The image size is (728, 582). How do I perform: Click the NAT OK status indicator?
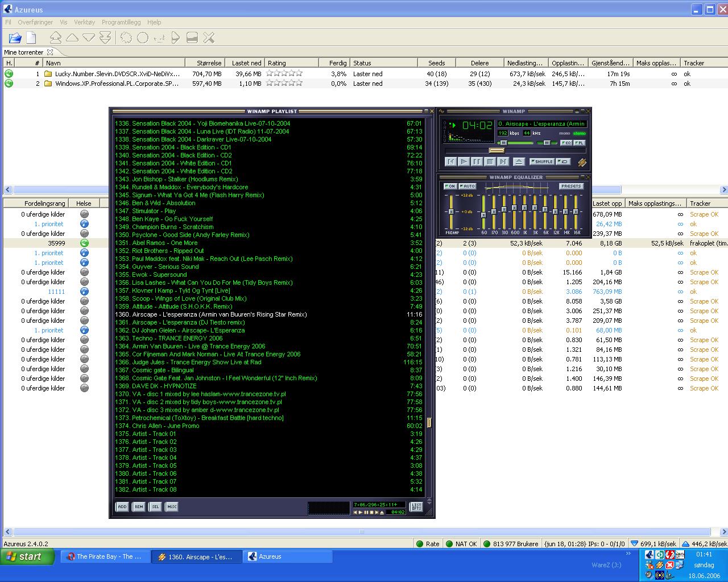tap(461, 544)
